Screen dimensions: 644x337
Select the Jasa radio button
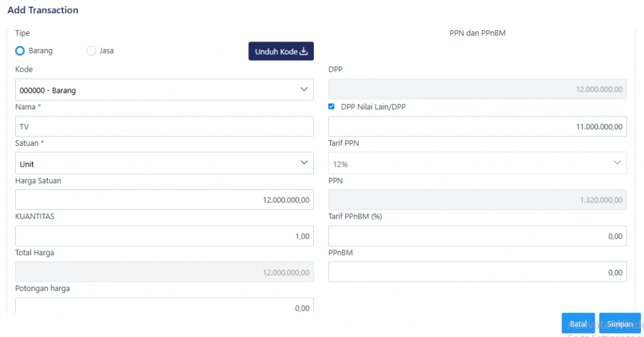pyautogui.click(x=91, y=51)
